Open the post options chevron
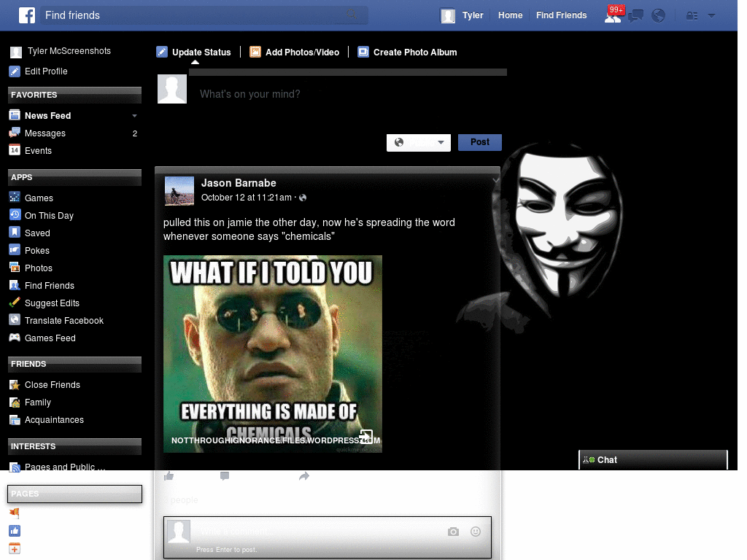The height and width of the screenshot is (560, 747). click(495, 181)
